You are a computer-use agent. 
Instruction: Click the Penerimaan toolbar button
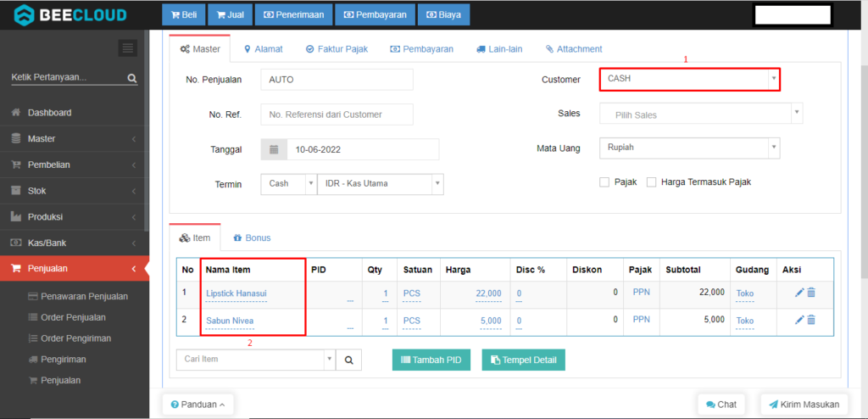point(293,15)
